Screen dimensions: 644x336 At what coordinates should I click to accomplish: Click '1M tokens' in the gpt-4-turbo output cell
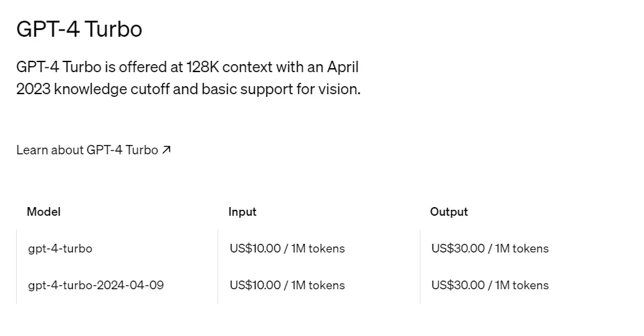[521, 248]
